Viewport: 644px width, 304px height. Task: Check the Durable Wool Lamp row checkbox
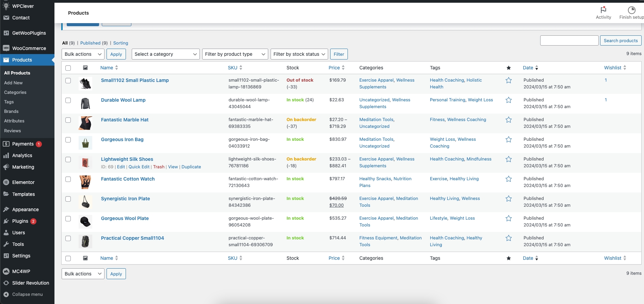click(x=68, y=100)
